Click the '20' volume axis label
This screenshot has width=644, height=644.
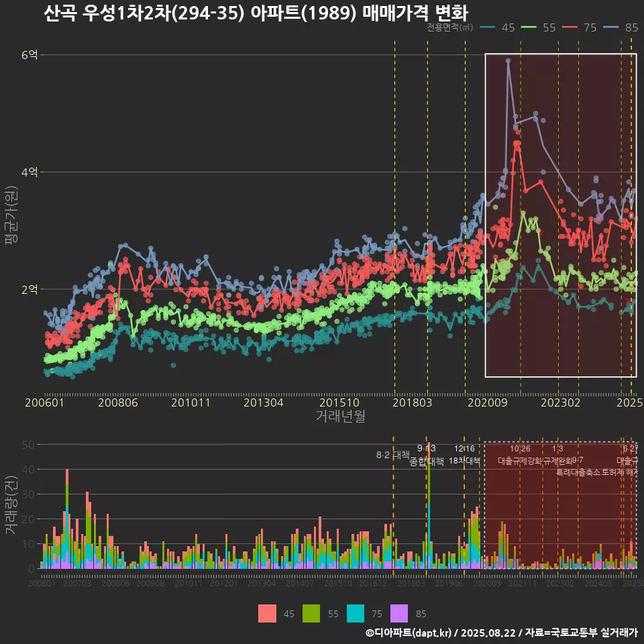28,519
